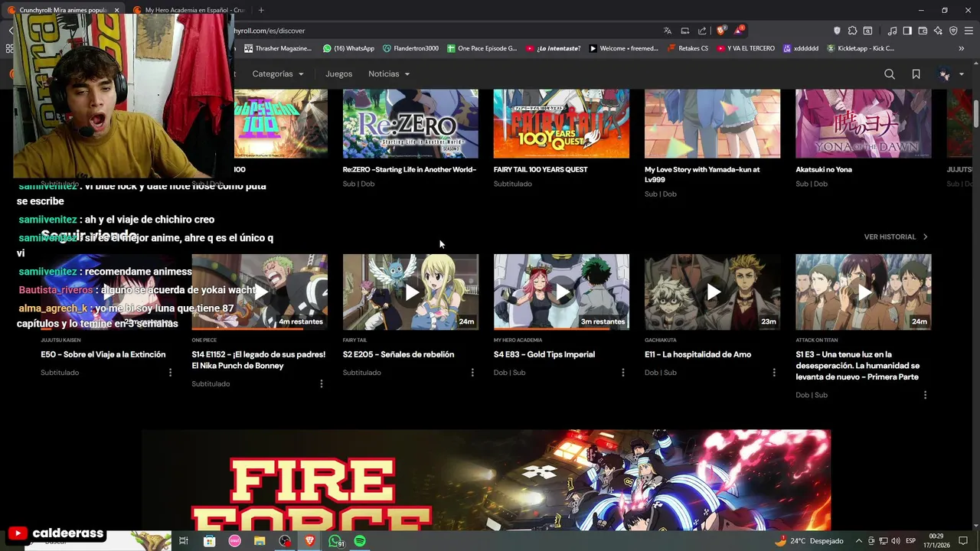
Task: Open Leo AI sparkle icon
Action: [938, 31]
